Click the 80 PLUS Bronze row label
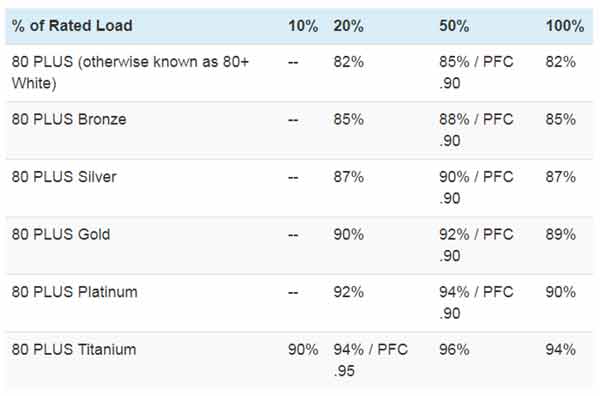The width and height of the screenshot is (600, 396). coord(69,119)
